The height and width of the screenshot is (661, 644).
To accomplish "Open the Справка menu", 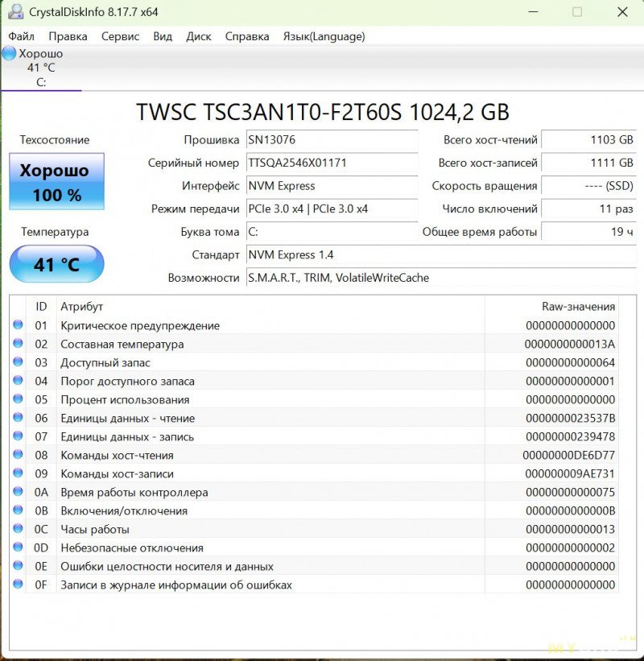I will (x=247, y=37).
